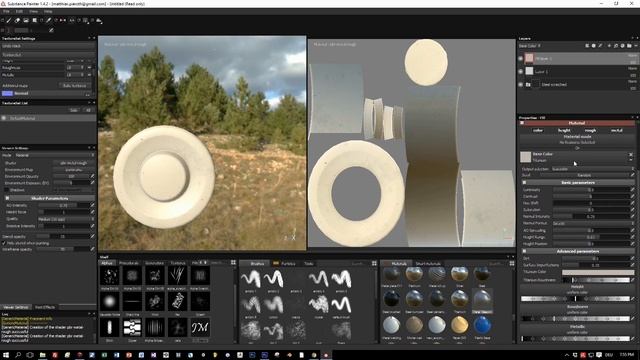Toggle the color channel in Material
The width and height of the screenshot is (640, 360).
tap(538, 130)
